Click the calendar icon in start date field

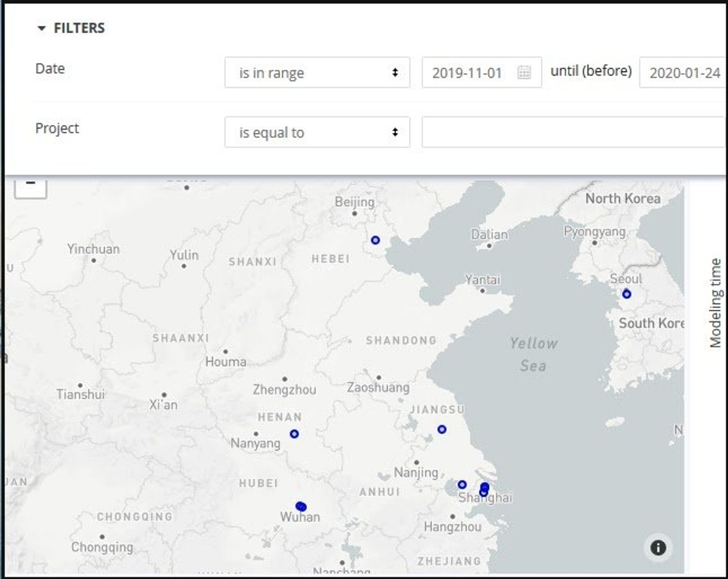click(x=524, y=72)
